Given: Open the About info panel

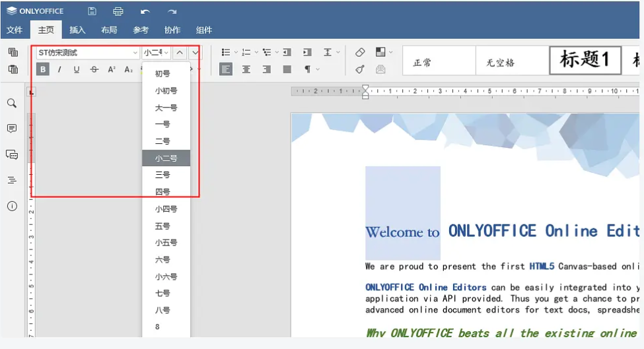Looking at the screenshot, I should [12, 206].
